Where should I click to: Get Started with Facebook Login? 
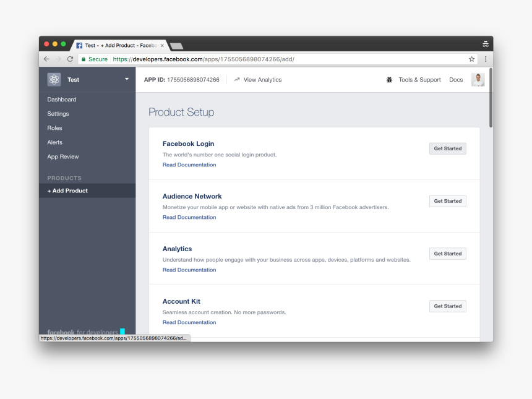[447, 148]
